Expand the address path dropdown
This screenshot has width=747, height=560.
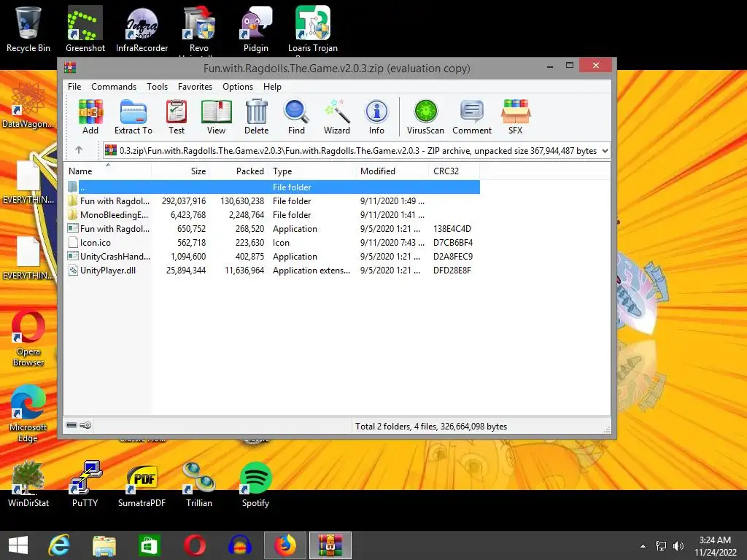pos(605,151)
